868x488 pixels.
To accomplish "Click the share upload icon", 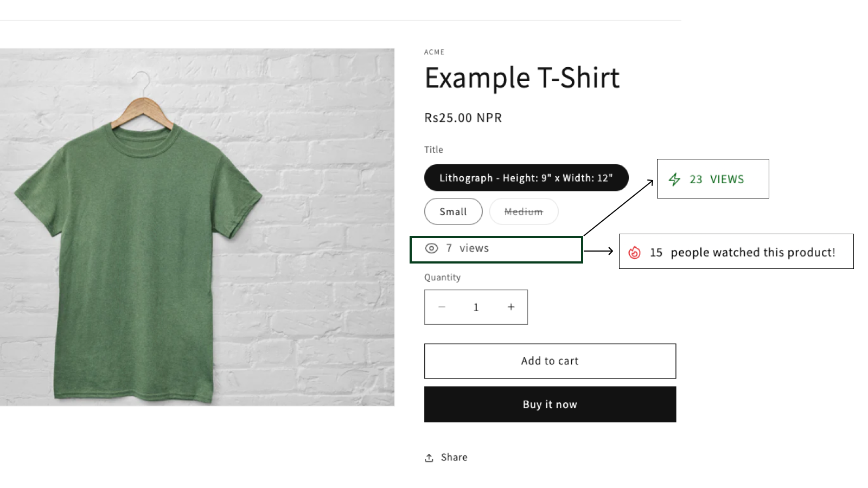I will [429, 458].
